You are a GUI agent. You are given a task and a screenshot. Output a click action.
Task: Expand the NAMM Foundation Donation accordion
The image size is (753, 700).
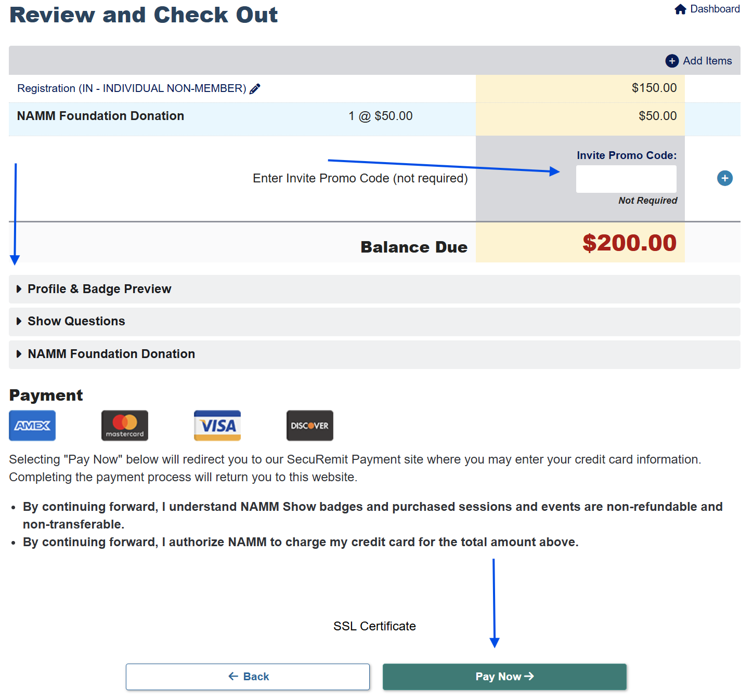click(x=374, y=354)
